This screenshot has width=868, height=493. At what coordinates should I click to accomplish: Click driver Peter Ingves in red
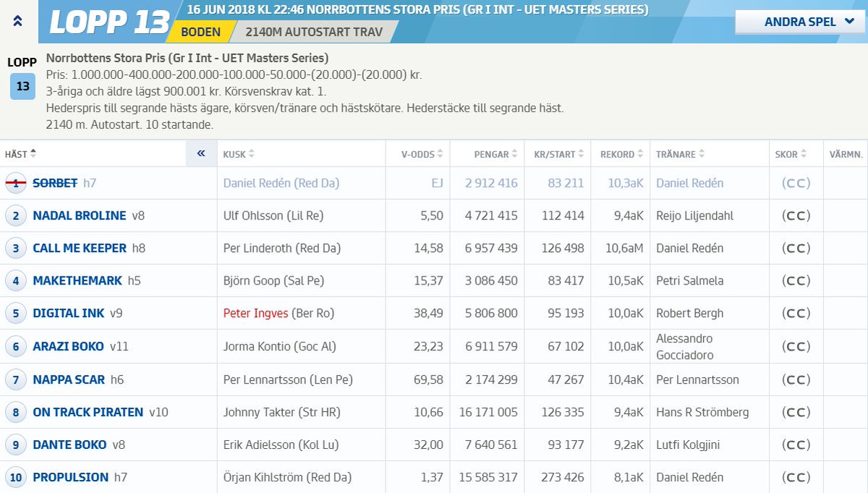255,313
